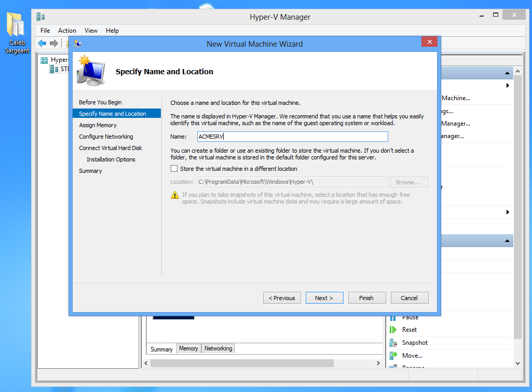Click the Next button
The image size is (532, 392).
pos(324,298)
